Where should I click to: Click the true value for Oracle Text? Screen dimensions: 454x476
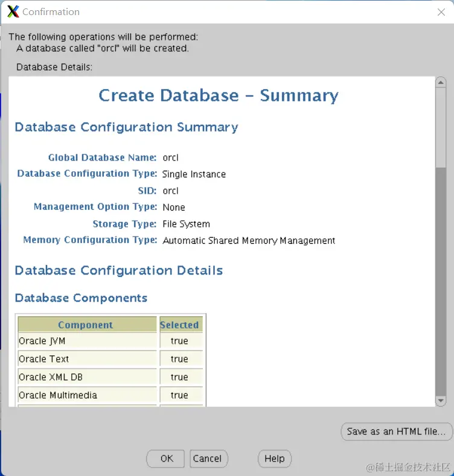coord(179,359)
